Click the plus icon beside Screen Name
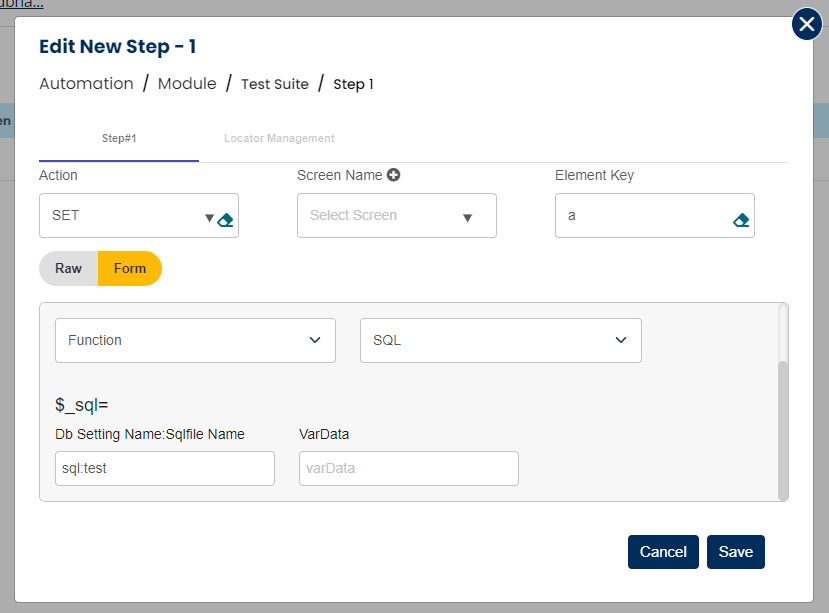The image size is (829, 613). click(x=394, y=175)
